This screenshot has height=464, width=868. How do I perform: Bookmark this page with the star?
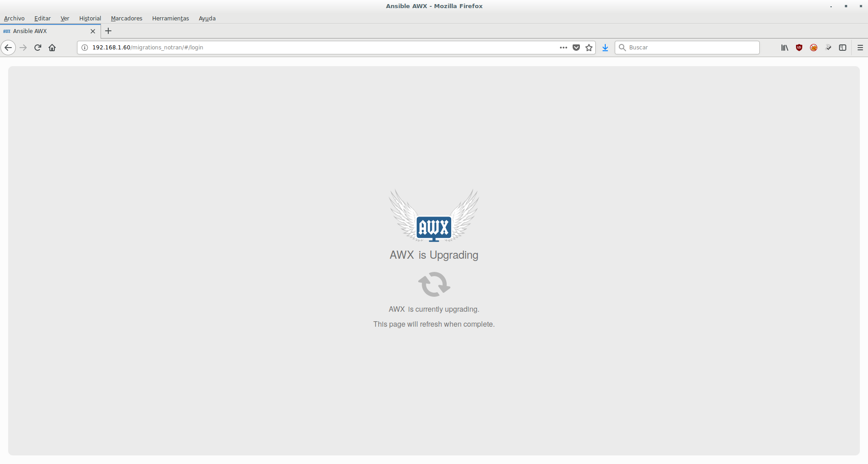point(589,48)
